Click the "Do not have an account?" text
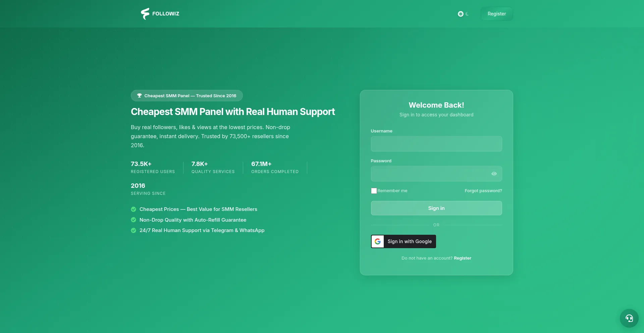644x333 pixels. click(x=427, y=258)
